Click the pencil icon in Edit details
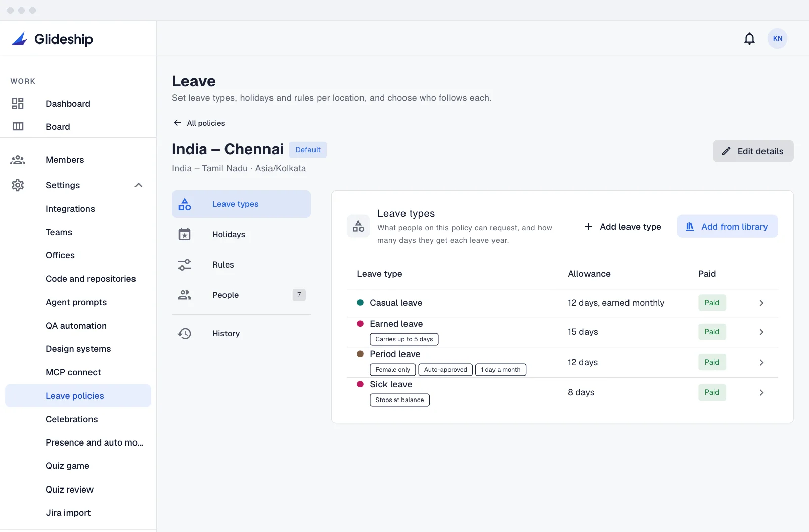Viewport: 809px width, 532px height. click(x=726, y=151)
